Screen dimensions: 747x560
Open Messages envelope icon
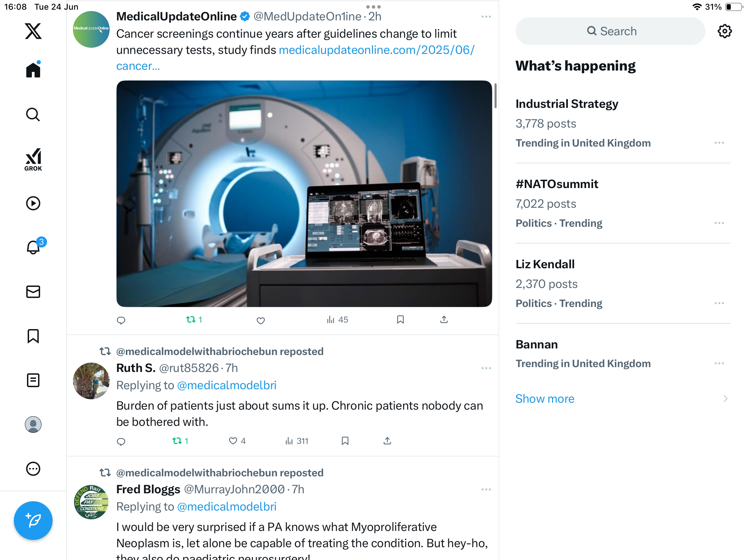tap(33, 292)
